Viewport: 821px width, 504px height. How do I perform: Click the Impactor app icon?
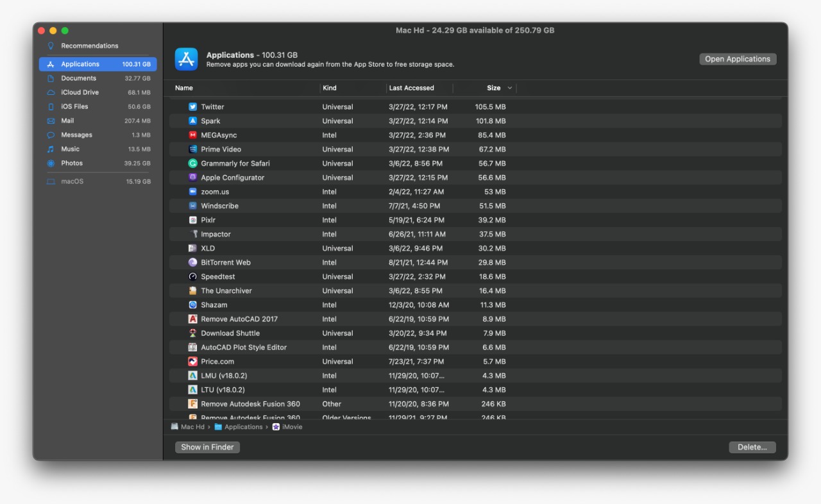pos(192,234)
